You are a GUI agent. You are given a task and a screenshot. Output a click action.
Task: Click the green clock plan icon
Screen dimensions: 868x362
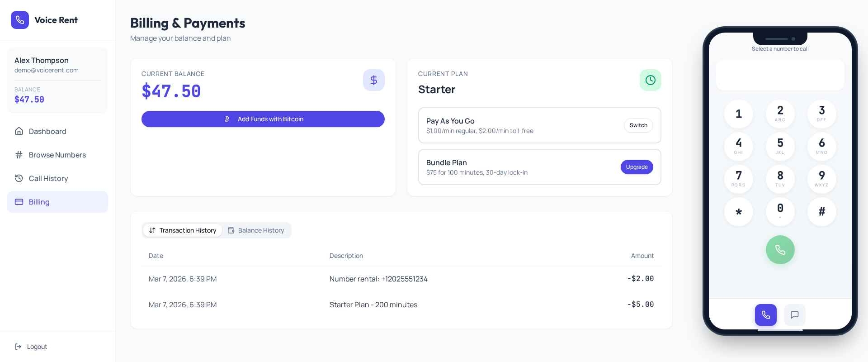point(650,80)
